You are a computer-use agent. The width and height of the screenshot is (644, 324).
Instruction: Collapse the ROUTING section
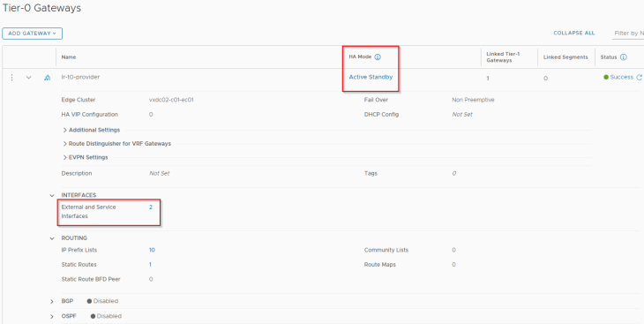tap(52, 238)
